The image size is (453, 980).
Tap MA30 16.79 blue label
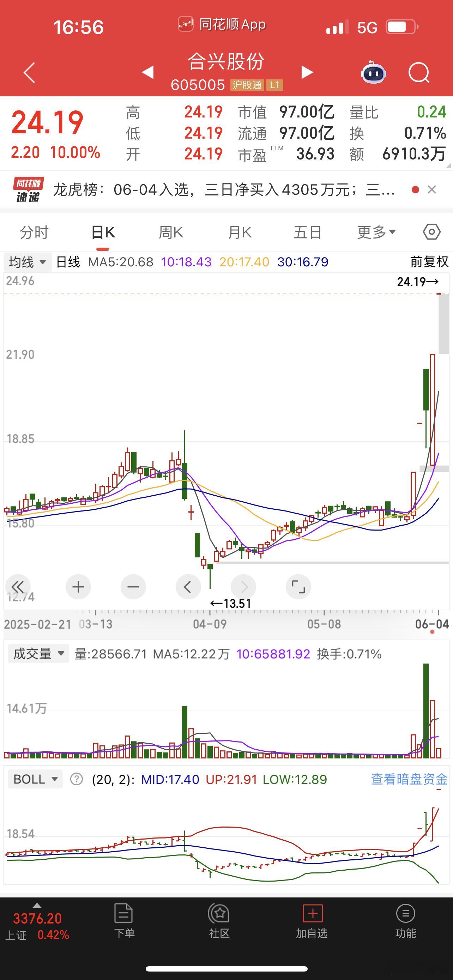(303, 262)
